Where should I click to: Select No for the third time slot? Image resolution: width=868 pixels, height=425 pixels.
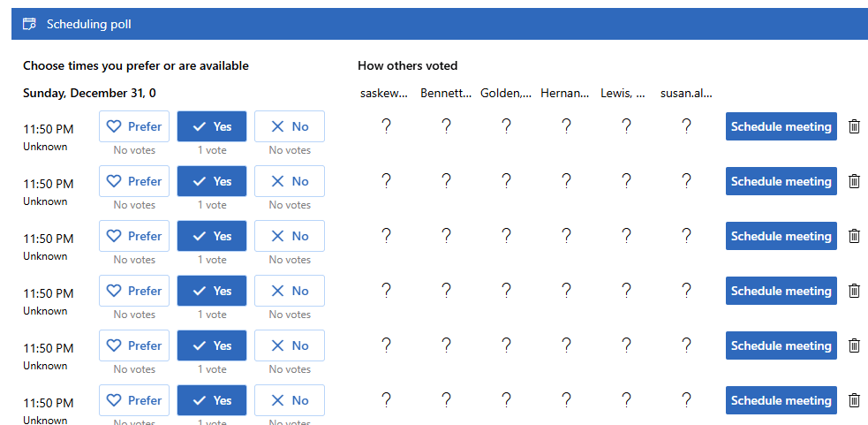(x=290, y=236)
